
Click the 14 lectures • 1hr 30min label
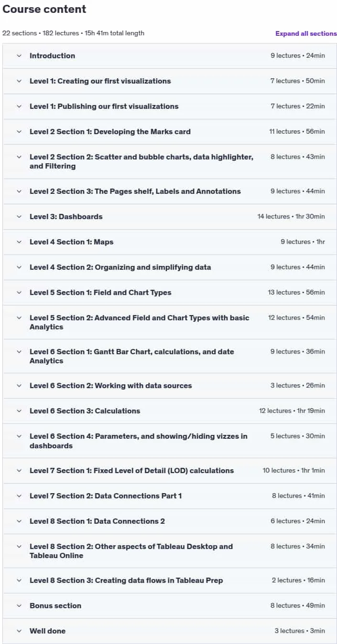tap(291, 217)
